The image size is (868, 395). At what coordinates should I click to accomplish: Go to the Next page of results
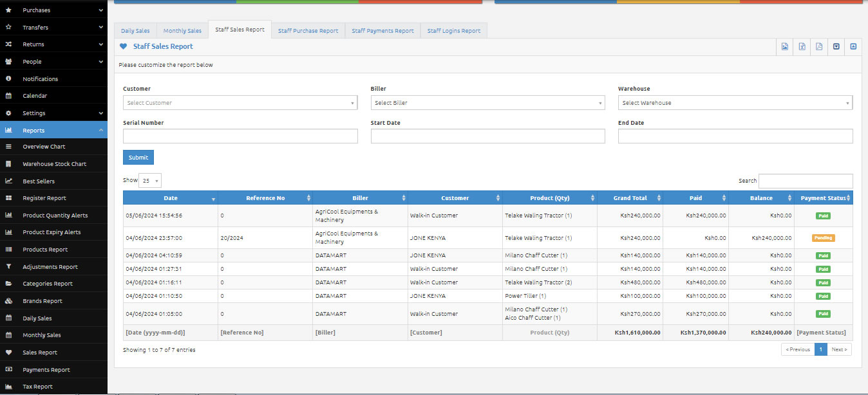839,349
